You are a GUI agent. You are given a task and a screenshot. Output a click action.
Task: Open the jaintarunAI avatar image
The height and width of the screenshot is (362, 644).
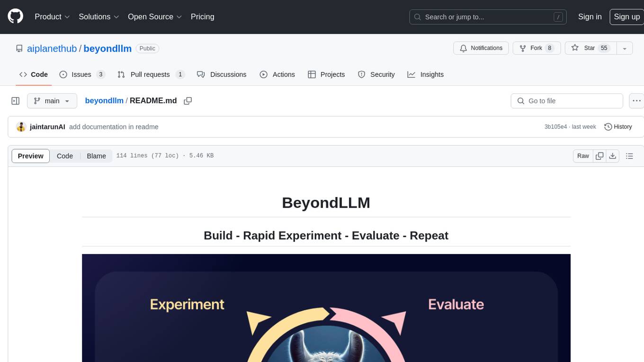pyautogui.click(x=21, y=127)
